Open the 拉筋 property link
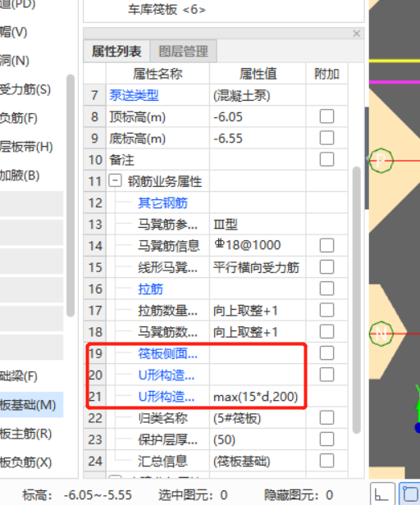420x505 pixels. coord(151,289)
